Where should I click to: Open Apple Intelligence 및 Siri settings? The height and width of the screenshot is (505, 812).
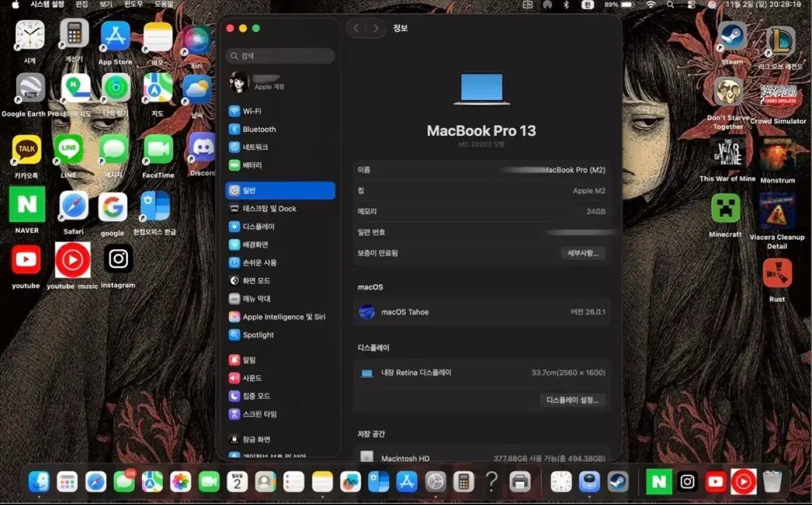click(280, 317)
